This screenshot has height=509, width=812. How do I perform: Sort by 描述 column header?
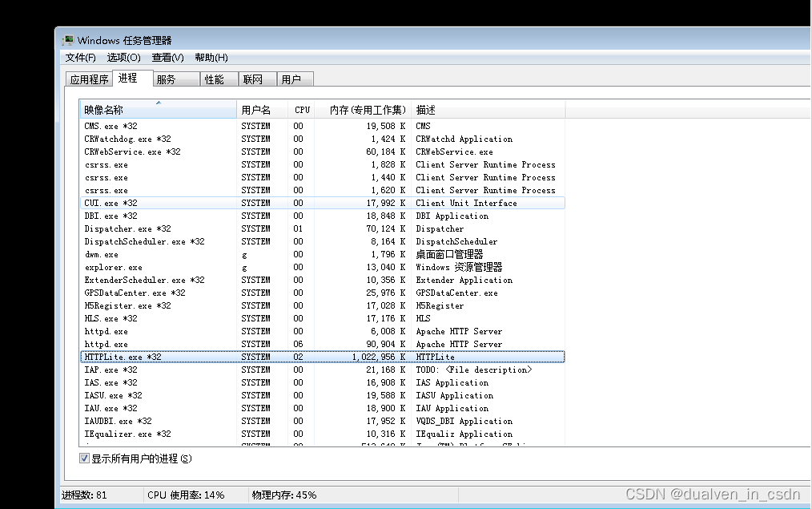pos(488,110)
